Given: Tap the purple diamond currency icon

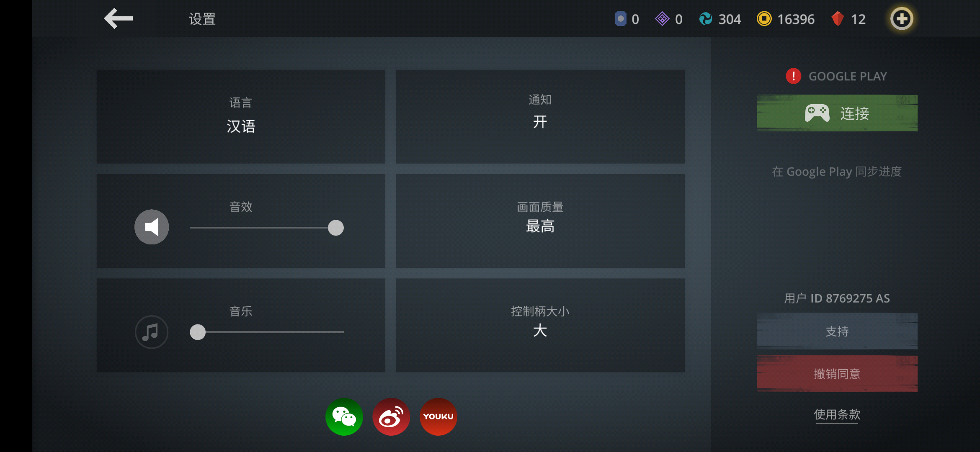Looking at the screenshot, I should point(662,19).
